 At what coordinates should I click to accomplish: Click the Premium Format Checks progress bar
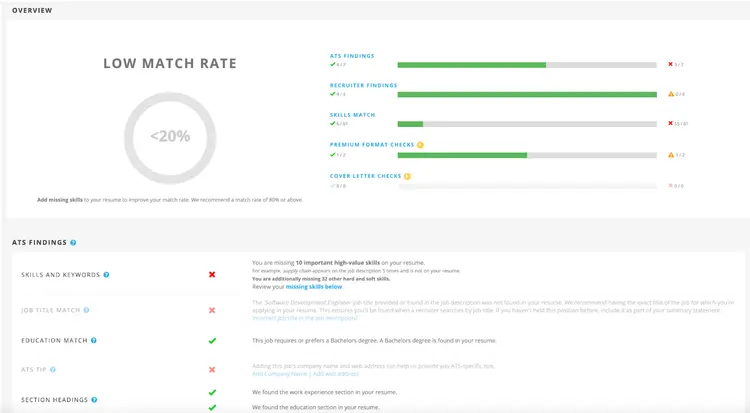(x=527, y=155)
